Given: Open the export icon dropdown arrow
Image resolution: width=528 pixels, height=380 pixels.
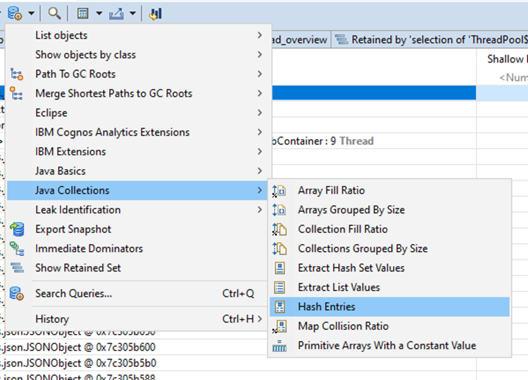Looking at the screenshot, I should pos(133,13).
